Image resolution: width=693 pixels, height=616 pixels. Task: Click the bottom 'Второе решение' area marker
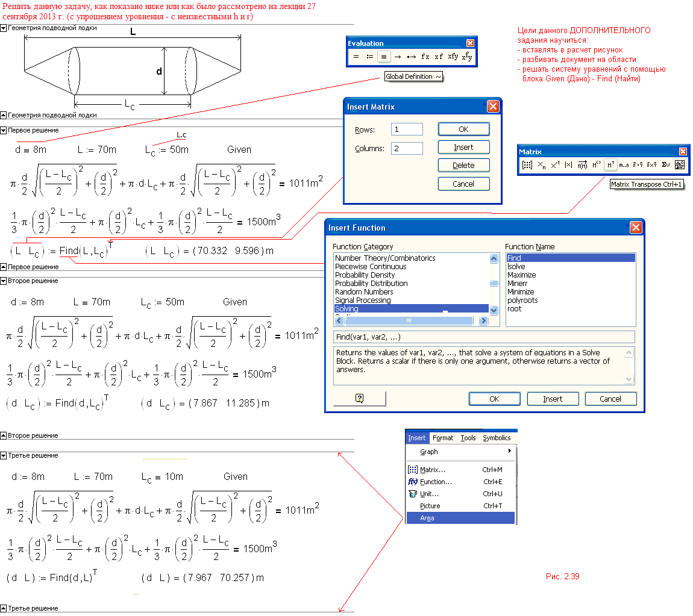click(4, 435)
